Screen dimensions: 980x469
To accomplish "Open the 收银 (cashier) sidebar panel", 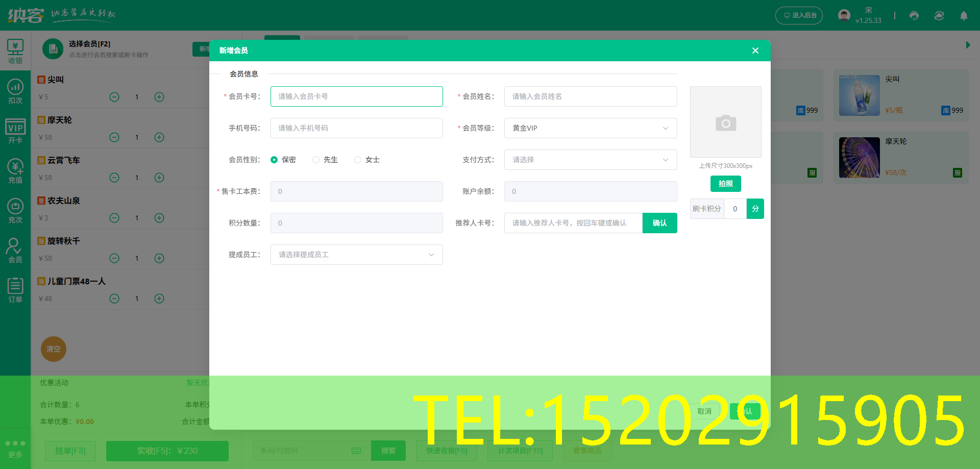I will (15, 50).
